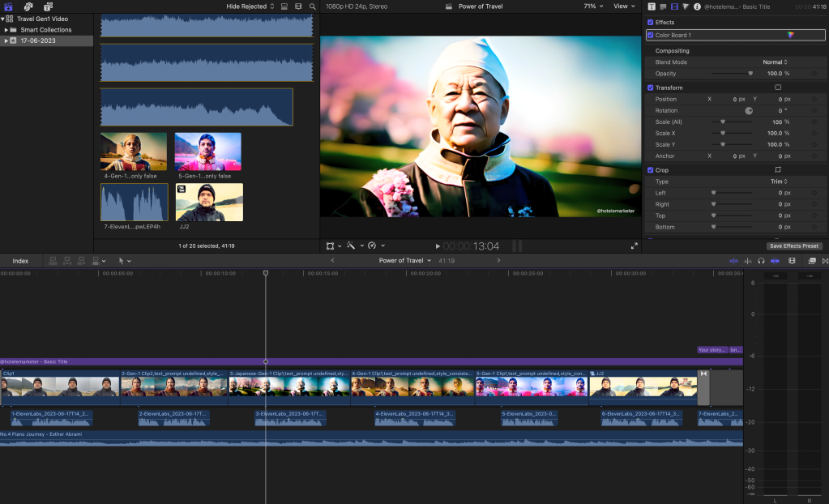Select the @hotelemarketer Basic Title clip
The height and width of the screenshot is (504, 829).
click(371, 361)
